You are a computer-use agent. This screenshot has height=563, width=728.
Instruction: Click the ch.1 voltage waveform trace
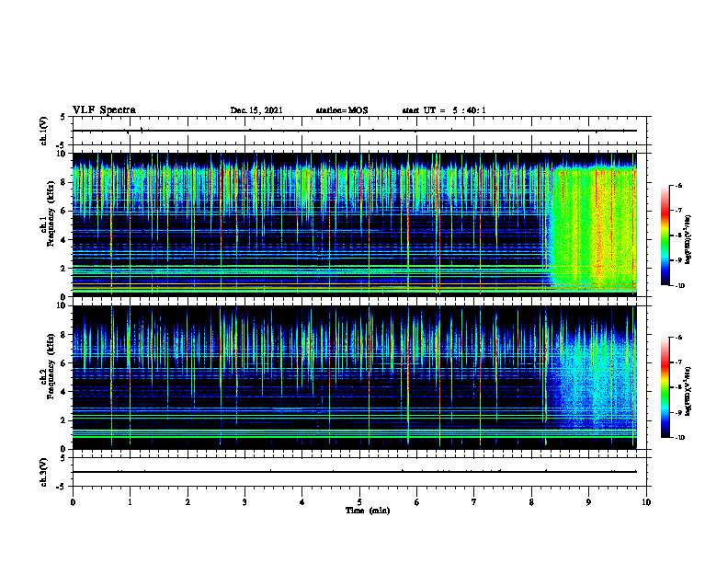(355, 131)
